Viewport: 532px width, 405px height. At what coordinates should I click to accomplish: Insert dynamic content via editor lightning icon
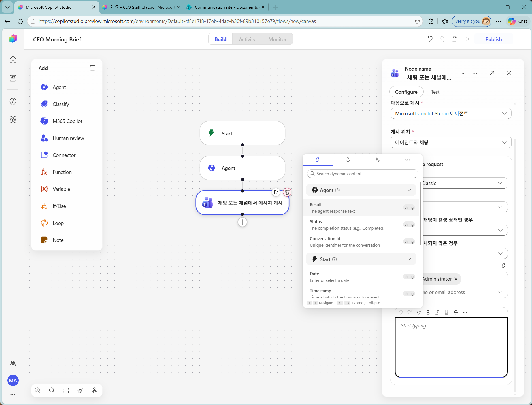click(x=419, y=312)
